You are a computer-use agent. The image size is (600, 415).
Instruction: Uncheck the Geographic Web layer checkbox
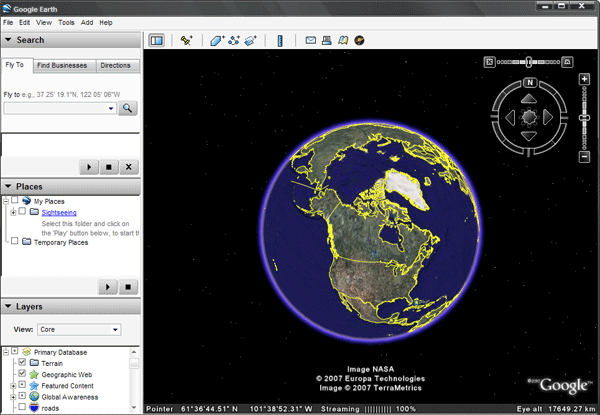tap(22, 373)
